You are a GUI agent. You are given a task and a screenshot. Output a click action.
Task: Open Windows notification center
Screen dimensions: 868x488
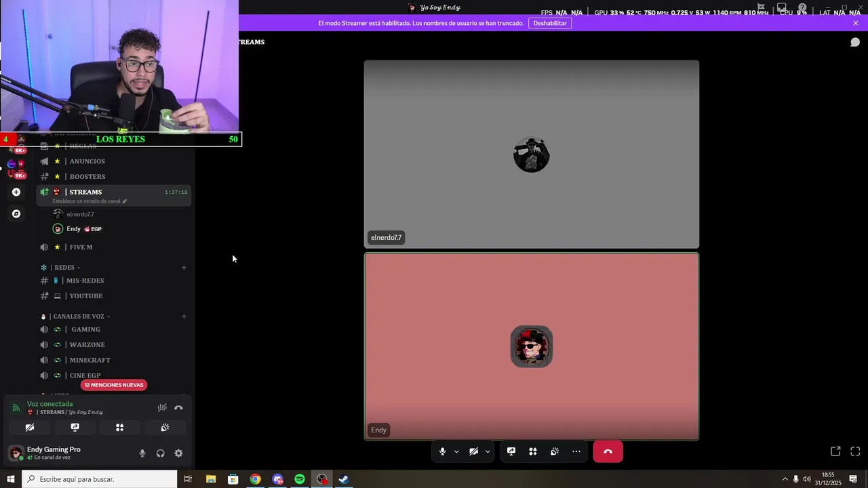coord(853,479)
